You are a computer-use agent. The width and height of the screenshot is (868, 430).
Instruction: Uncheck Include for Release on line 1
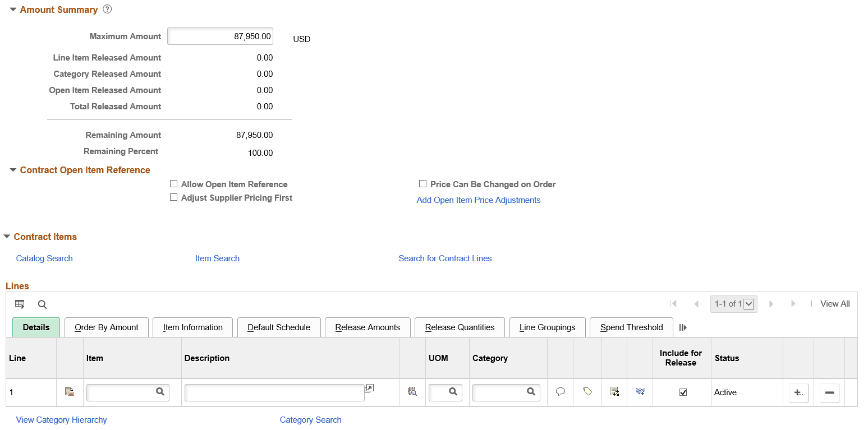pyautogui.click(x=682, y=392)
